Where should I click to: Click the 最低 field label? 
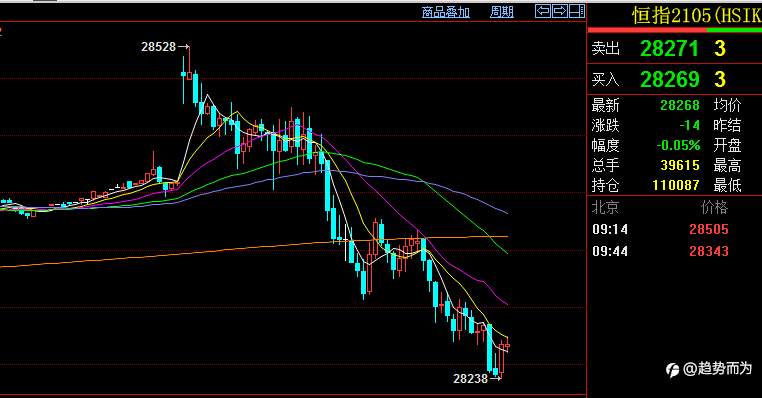tap(727, 185)
